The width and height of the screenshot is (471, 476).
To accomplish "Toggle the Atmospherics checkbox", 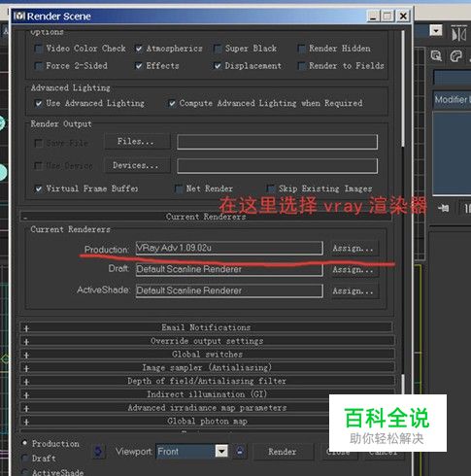I will click(x=139, y=49).
